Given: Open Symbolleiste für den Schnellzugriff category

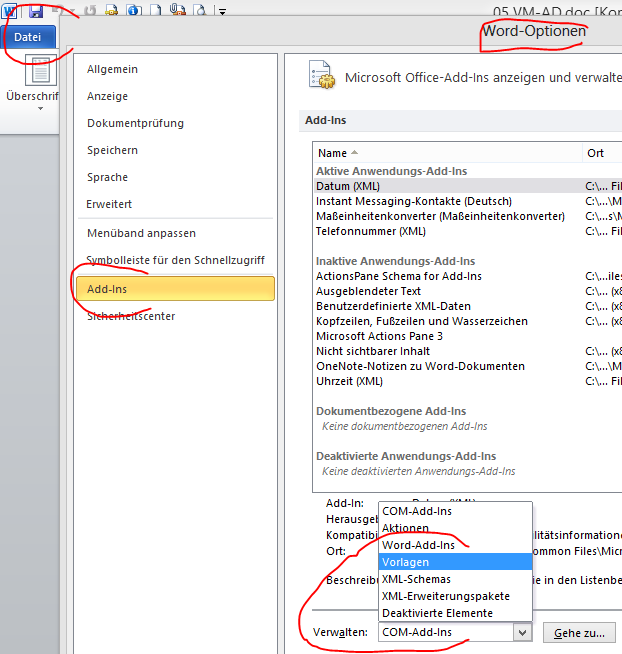Looking at the screenshot, I should 175,260.
